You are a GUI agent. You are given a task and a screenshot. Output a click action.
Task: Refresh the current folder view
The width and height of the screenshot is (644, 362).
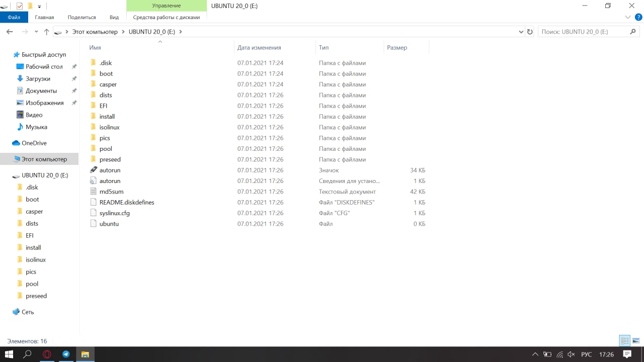530,32
